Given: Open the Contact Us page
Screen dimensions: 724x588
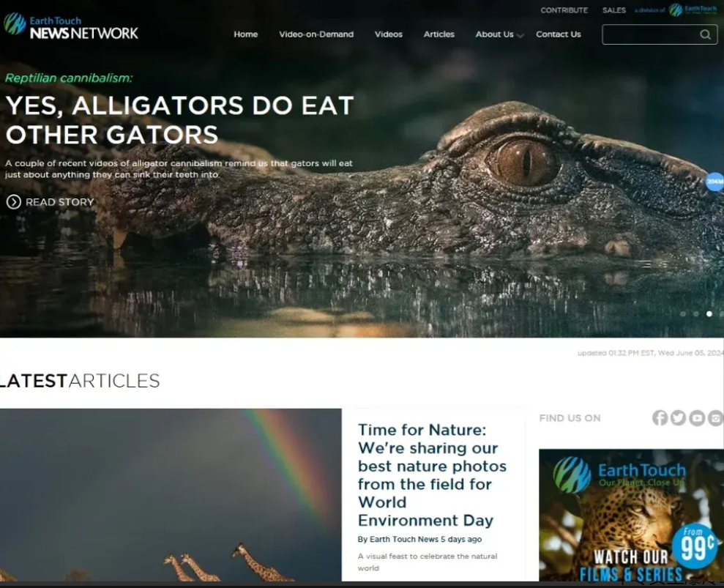Looking at the screenshot, I should click(559, 34).
